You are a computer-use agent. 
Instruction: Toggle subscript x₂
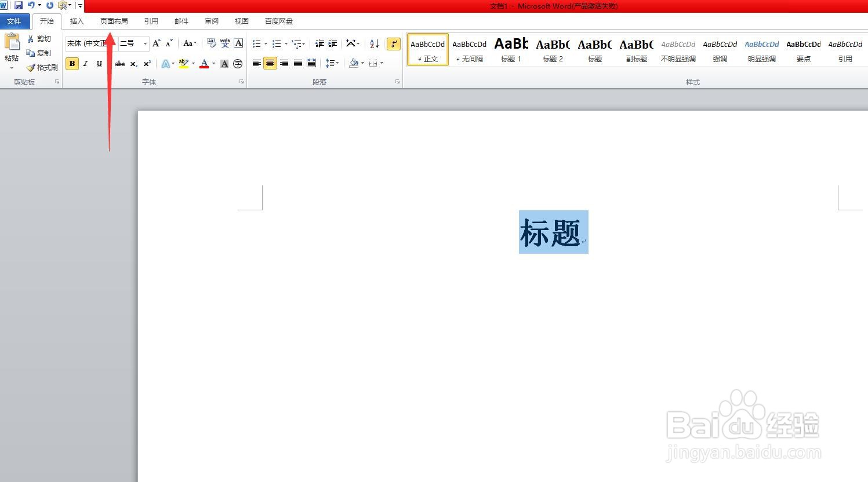[133, 64]
